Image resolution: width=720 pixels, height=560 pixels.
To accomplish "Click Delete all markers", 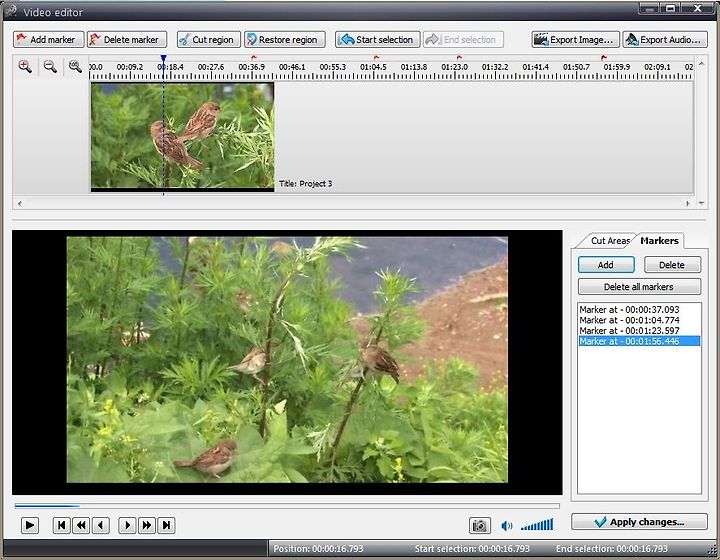I will [x=639, y=287].
